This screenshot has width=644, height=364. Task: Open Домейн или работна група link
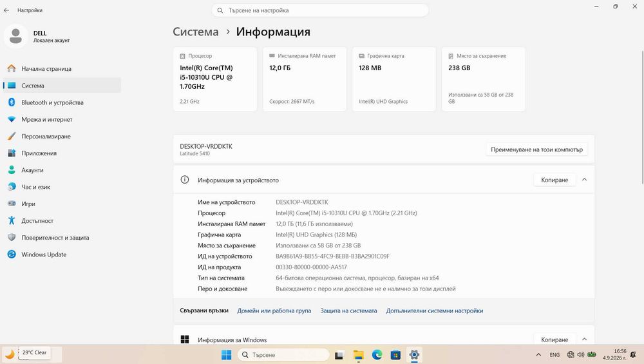coord(274,311)
